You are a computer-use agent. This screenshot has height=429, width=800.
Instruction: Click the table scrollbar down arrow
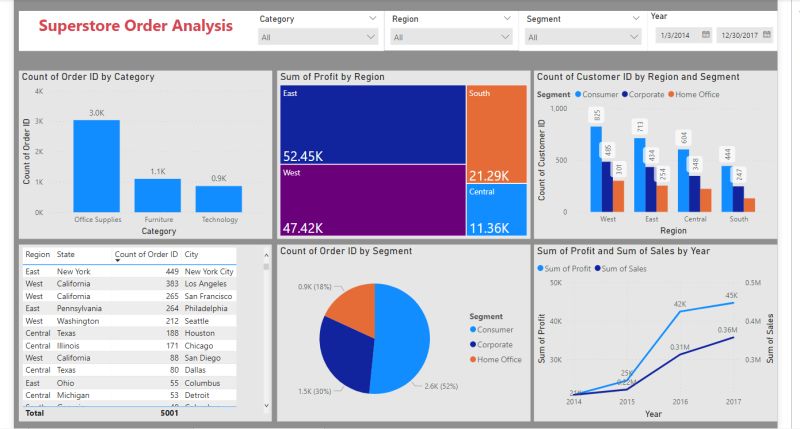[x=266, y=406]
